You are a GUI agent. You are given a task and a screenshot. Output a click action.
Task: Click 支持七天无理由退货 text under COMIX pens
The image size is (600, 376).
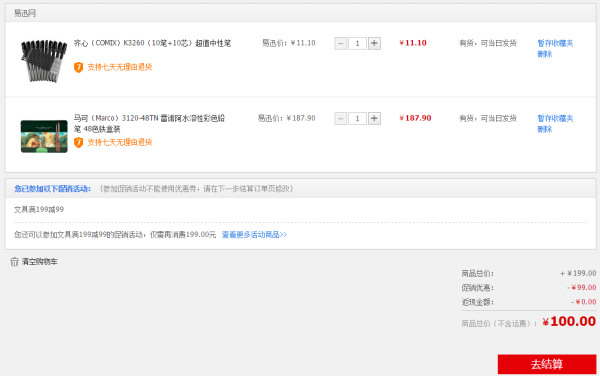pos(120,67)
